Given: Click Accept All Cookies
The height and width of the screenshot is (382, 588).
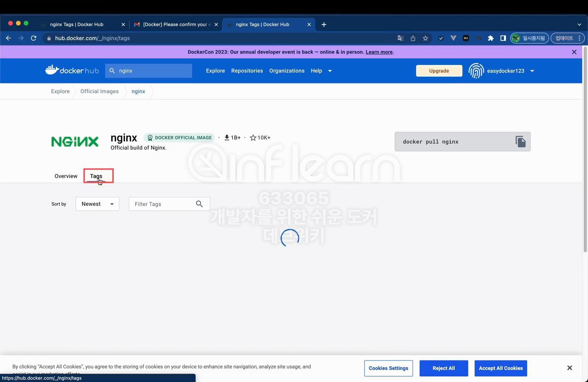Looking at the screenshot, I should point(501,368).
